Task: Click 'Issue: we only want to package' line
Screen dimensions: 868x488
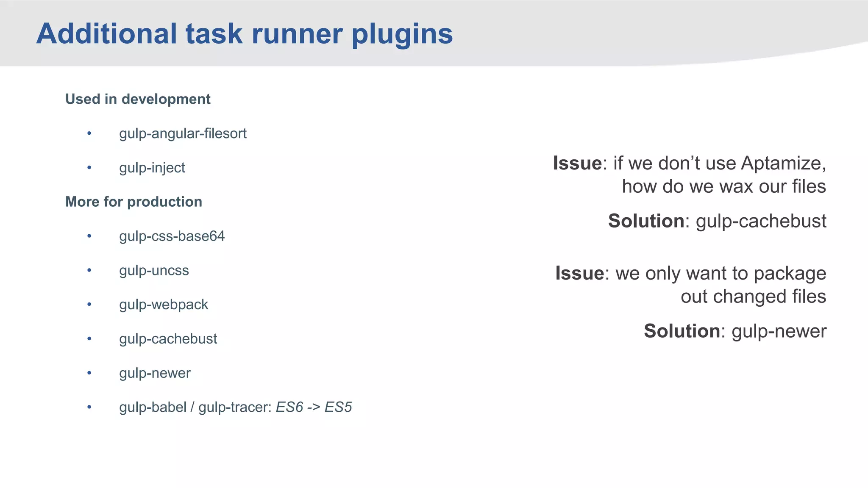Action: coord(691,274)
